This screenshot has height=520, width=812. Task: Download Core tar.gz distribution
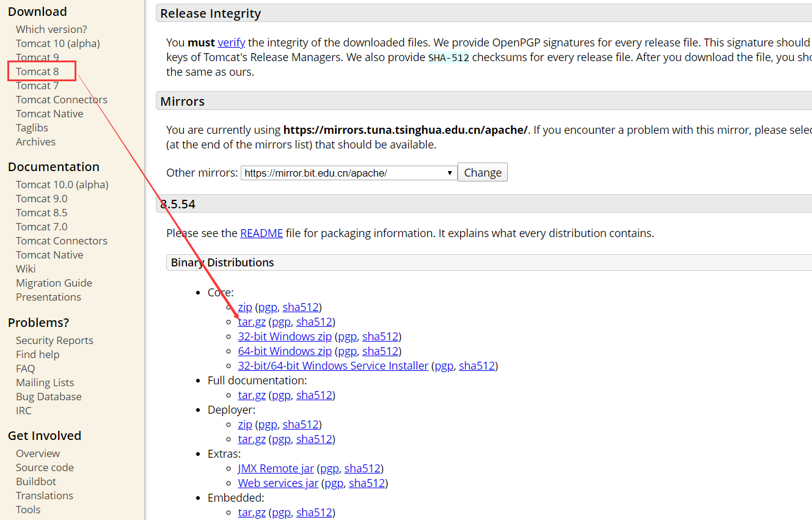252,322
